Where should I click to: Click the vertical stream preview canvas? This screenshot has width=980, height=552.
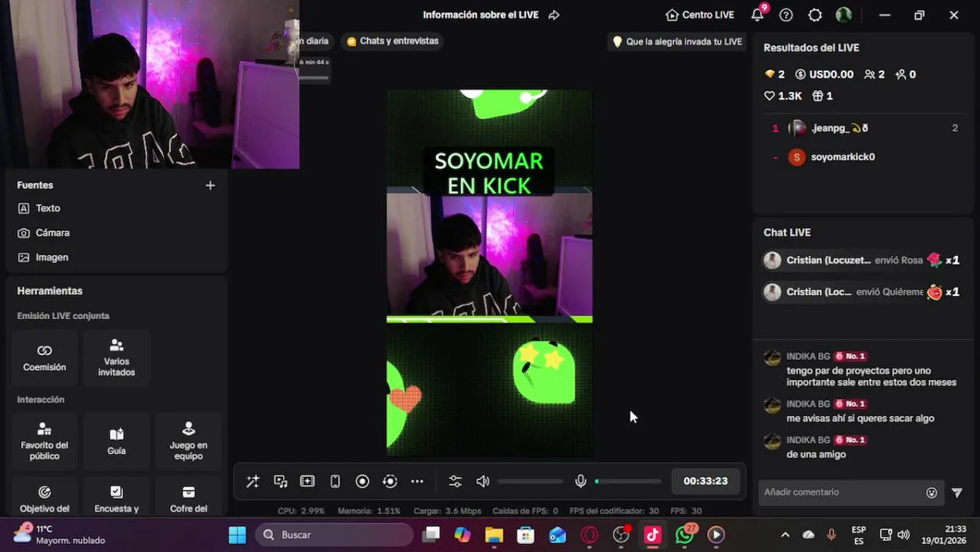coord(489,273)
